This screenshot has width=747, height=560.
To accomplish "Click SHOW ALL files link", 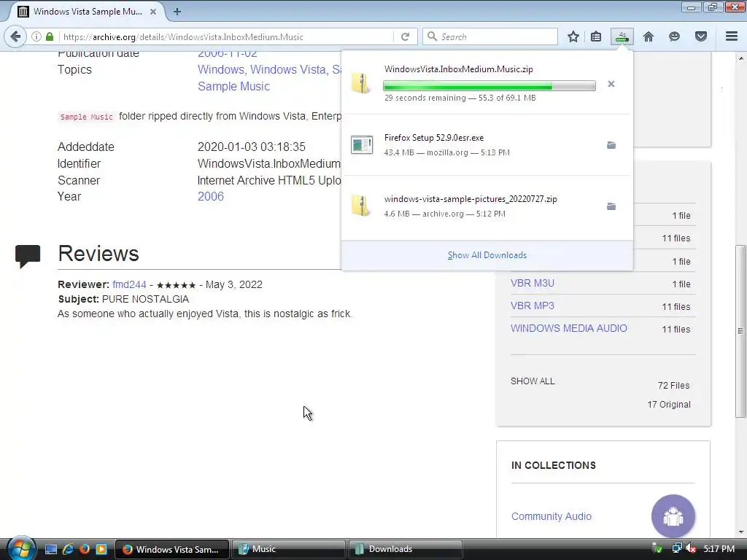I will pos(533,381).
